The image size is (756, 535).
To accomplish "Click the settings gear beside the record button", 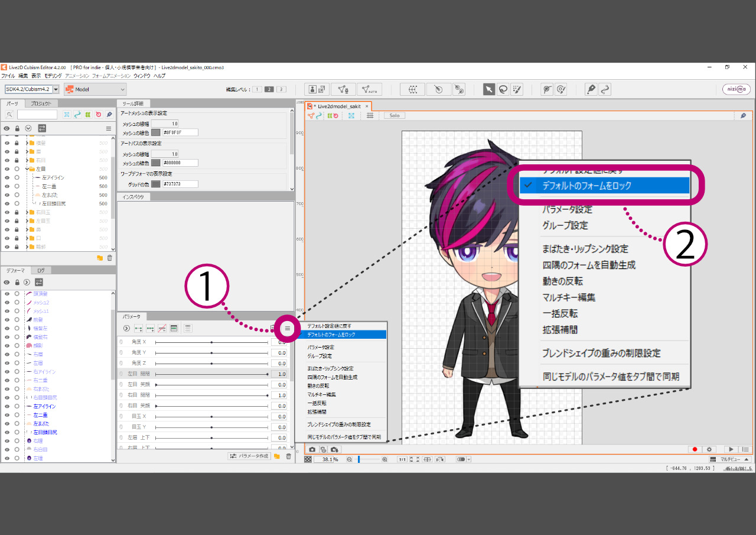I will click(x=709, y=450).
